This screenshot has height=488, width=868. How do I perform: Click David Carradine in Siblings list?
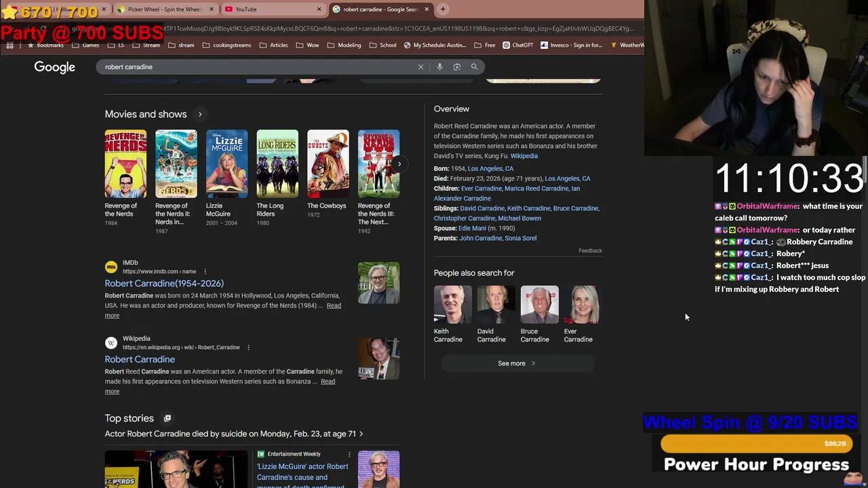[x=482, y=209]
